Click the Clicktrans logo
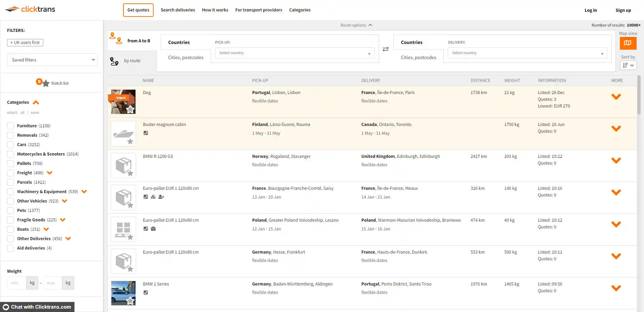Viewport: 644px width, 312px height. pyautogui.click(x=30, y=9)
